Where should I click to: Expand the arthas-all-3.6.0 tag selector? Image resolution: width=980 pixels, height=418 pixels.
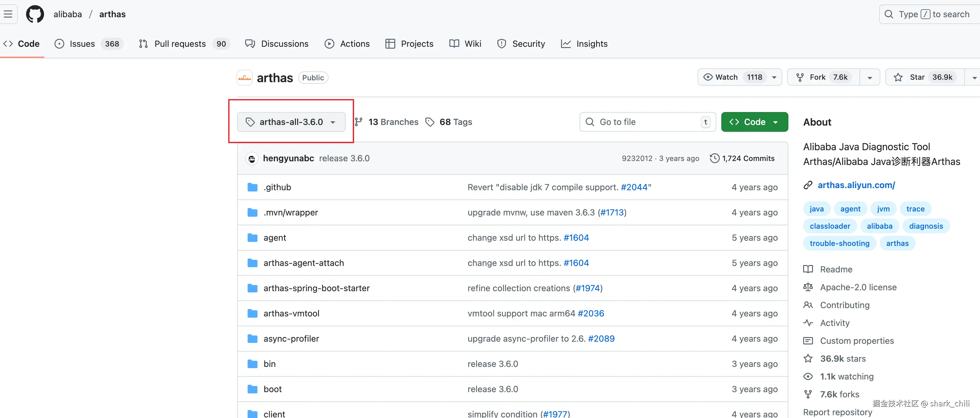tap(291, 122)
